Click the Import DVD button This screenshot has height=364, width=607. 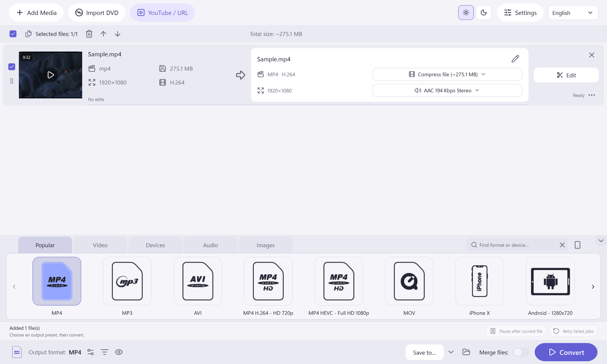[x=97, y=13]
